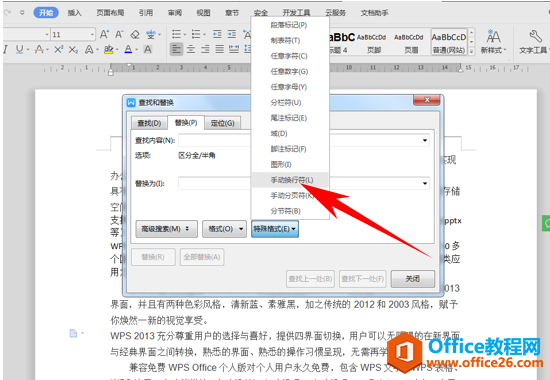The height and width of the screenshot is (380, 550).
Task: Click the Close (关闭) dialog button
Action: [412, 279]
